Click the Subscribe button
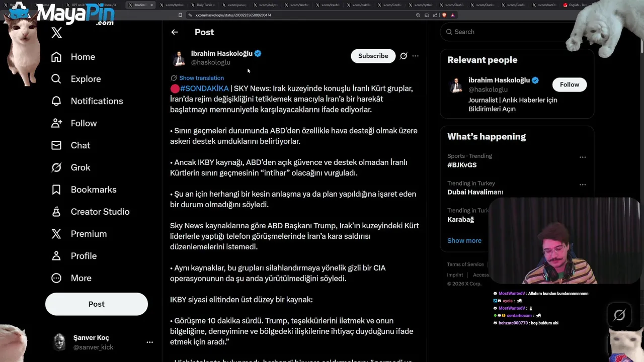Image resolution: width=644 pixels, height=362 pixels. click(373, 56)
